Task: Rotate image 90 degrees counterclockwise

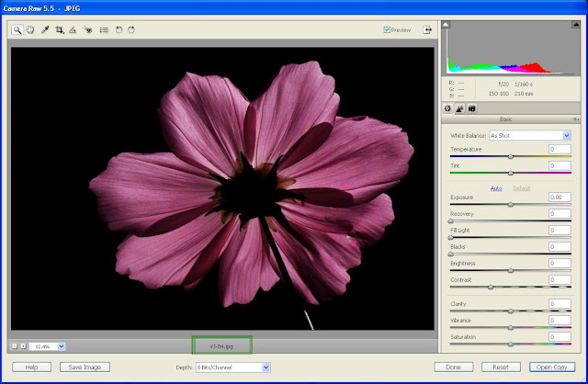Action: coord(118,29)
